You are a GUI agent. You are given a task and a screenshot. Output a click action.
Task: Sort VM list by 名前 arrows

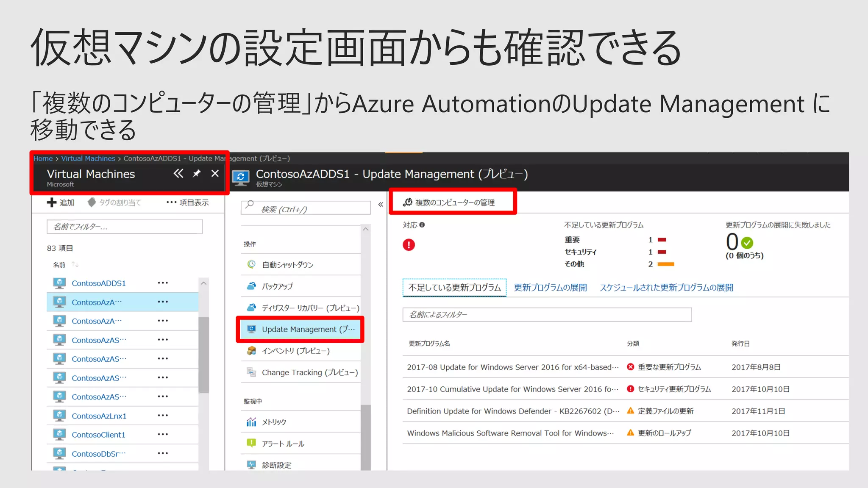tap(75, 264)
